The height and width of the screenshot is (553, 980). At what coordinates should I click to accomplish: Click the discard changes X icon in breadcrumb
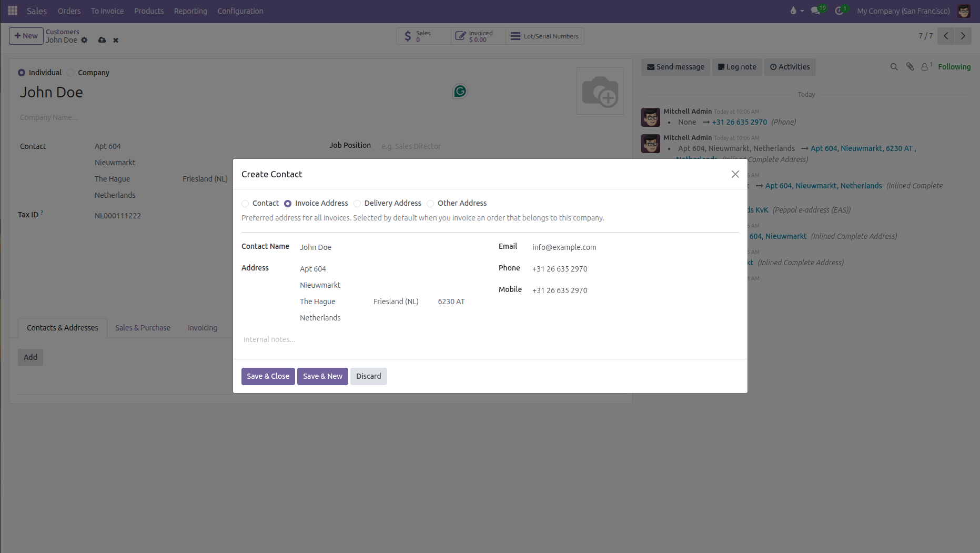coord(116,40)
